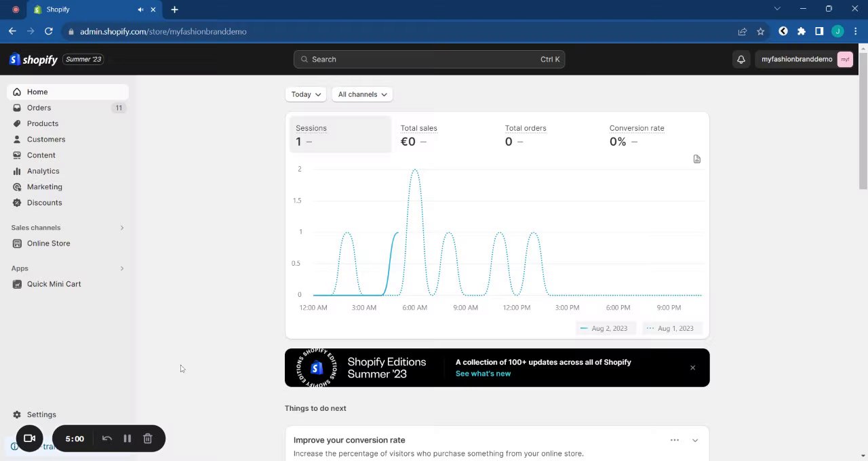Pause the screen recording
This screenshot has height=461, width=868.
127,439
